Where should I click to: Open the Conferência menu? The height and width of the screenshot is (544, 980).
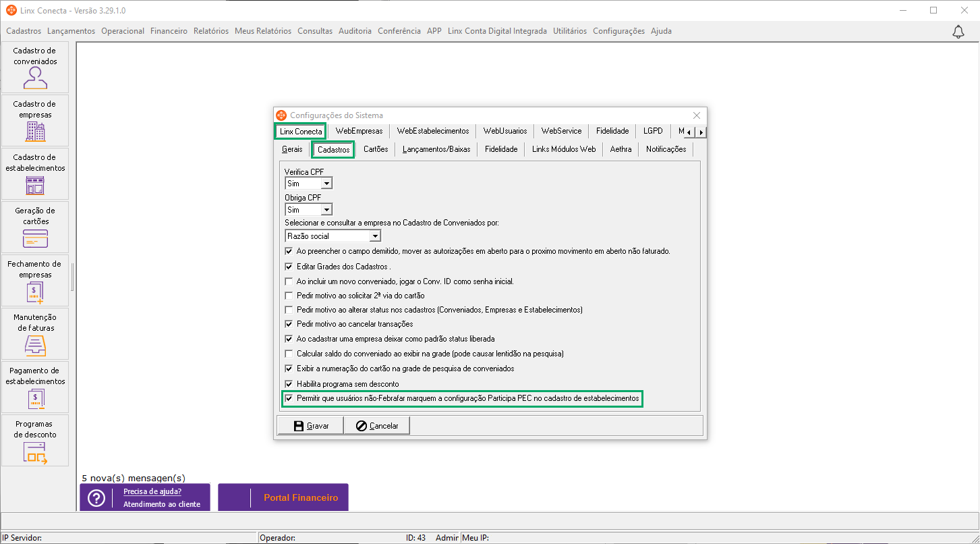(x=399, y=31)
